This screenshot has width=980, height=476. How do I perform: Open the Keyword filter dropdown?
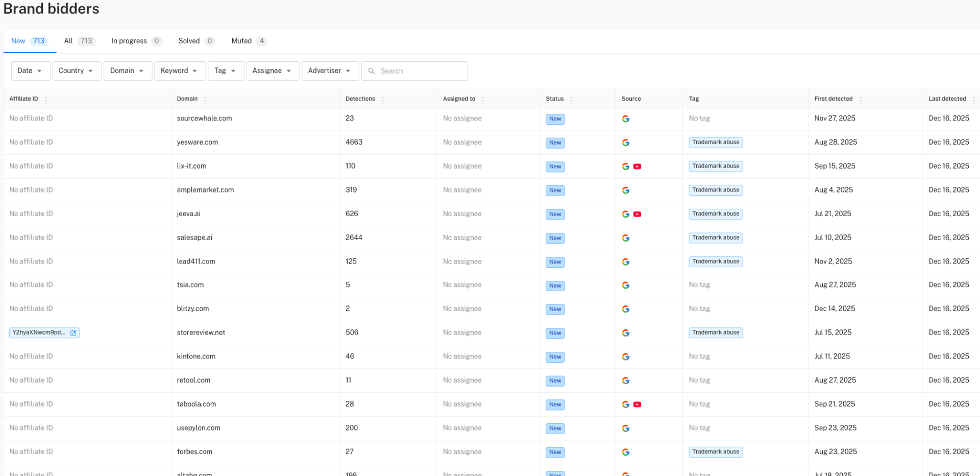180,71
